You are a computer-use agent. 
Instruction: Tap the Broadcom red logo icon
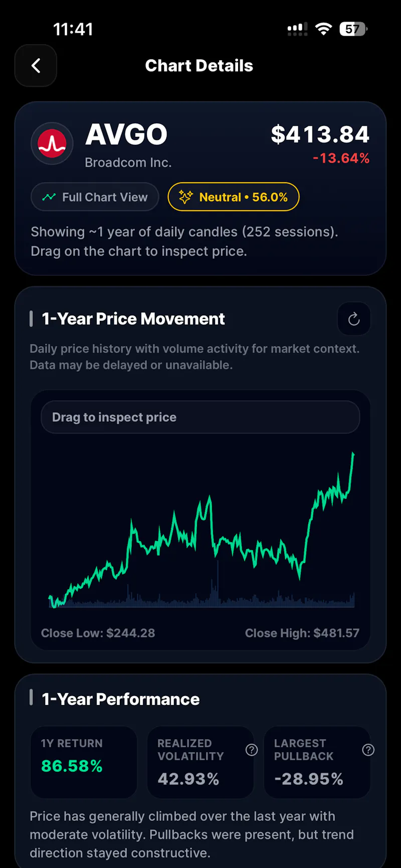52,143
